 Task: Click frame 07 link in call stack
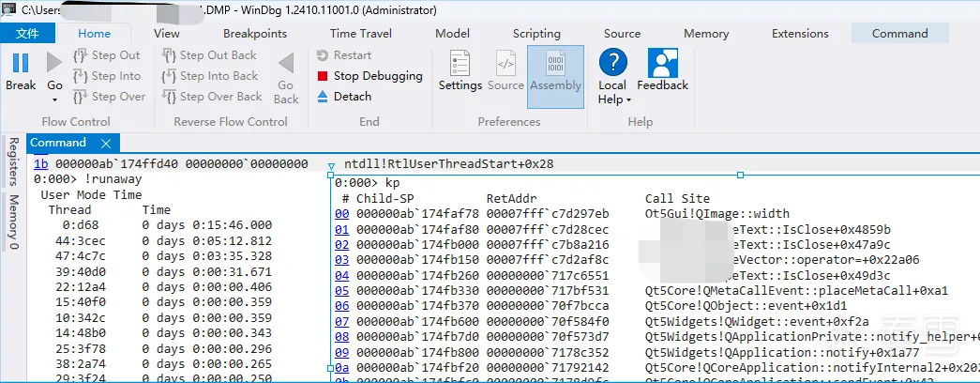point(342,322)
